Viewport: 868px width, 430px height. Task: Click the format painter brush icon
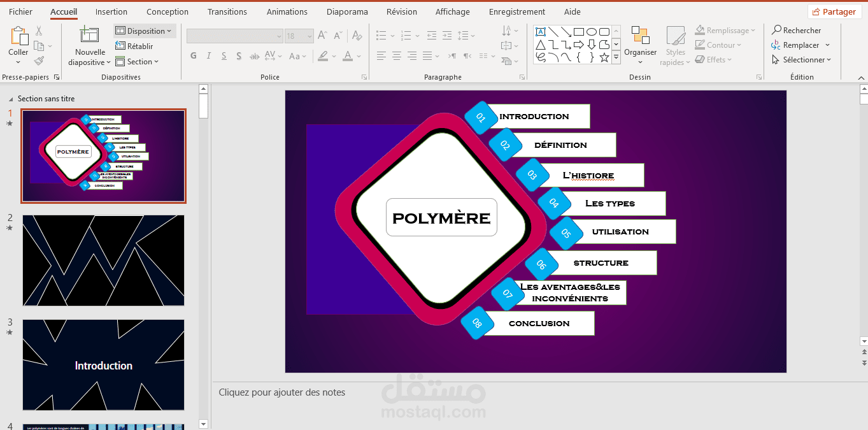39,61
